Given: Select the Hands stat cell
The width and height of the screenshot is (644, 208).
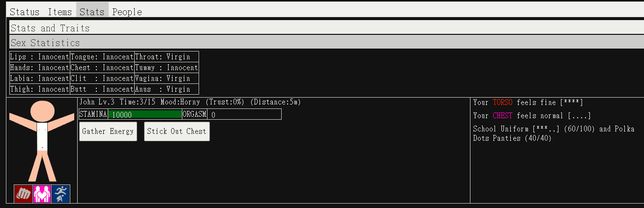Looking at the screenshot, I should click(39, 68).
